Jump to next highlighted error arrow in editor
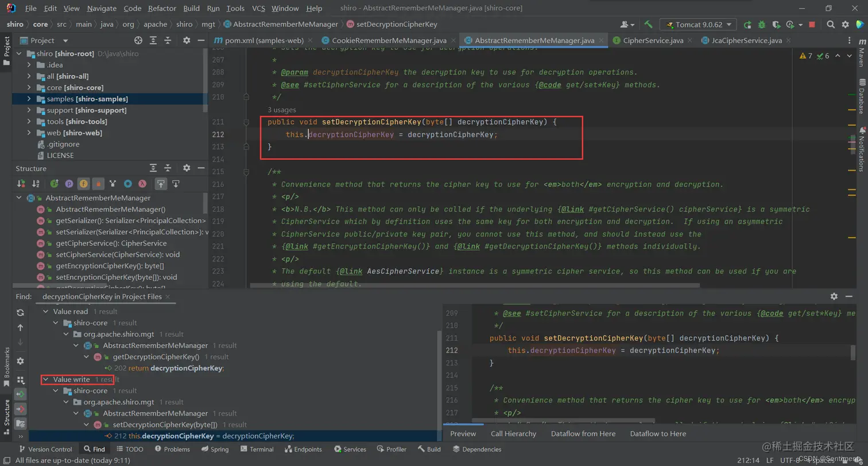The width and height of the screenshot is (868, 466). 849,56
